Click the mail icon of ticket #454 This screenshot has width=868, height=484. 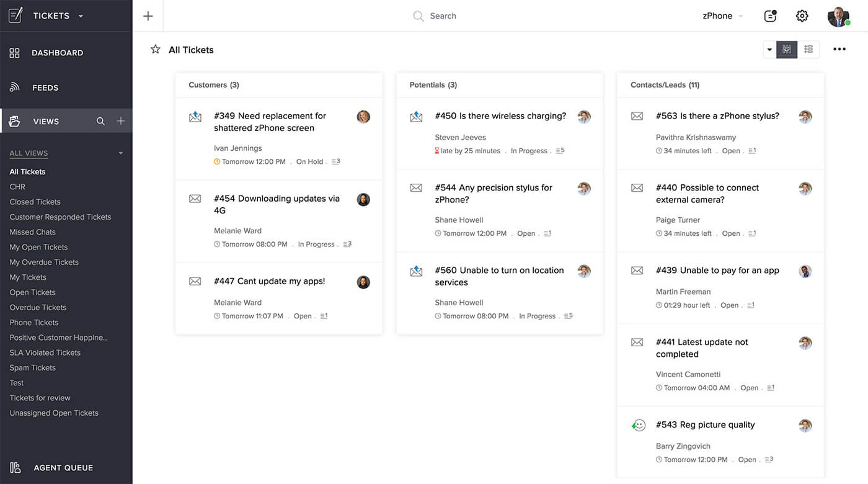pyautogui.click(x=195, y=199)
